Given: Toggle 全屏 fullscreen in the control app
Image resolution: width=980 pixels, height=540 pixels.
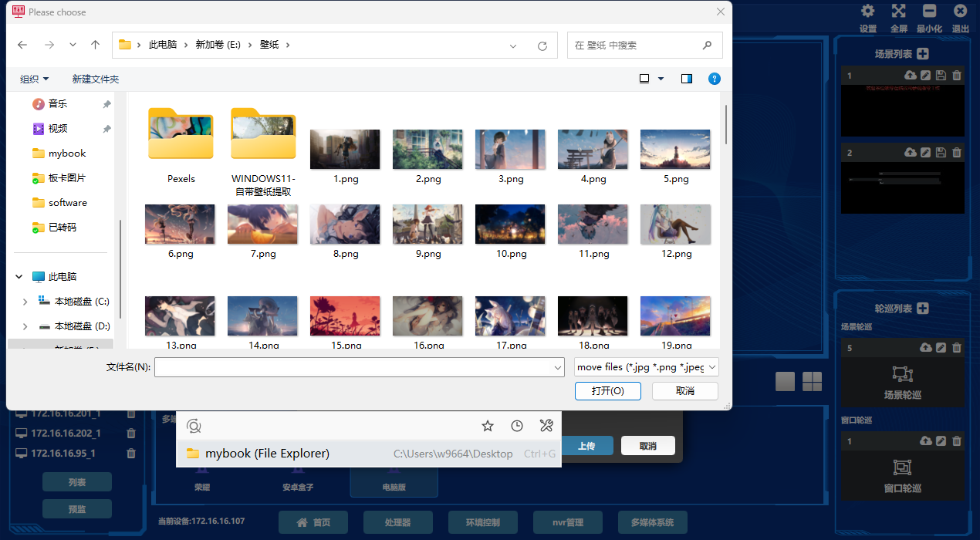Looking at the screenshot, I should 899,11.
